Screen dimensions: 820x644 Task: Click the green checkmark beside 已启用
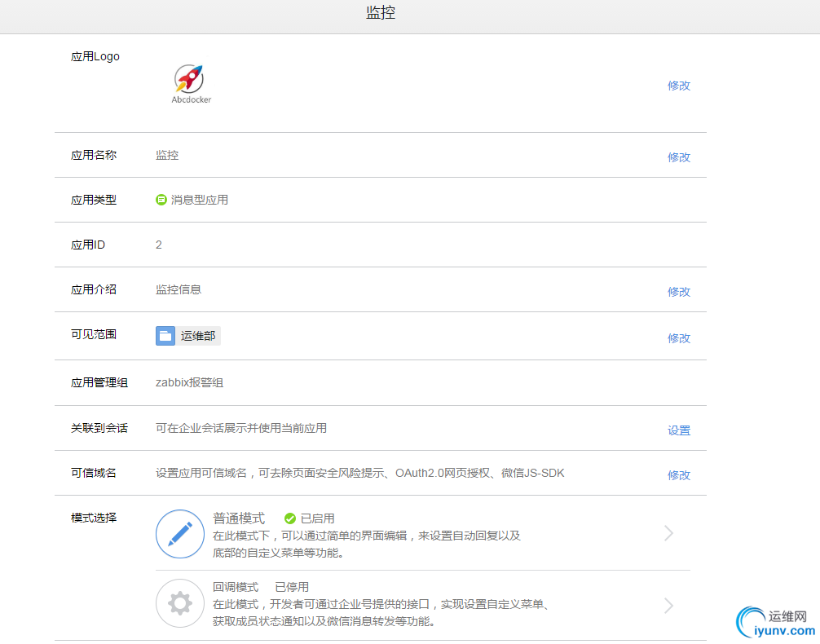coord(291,517)
